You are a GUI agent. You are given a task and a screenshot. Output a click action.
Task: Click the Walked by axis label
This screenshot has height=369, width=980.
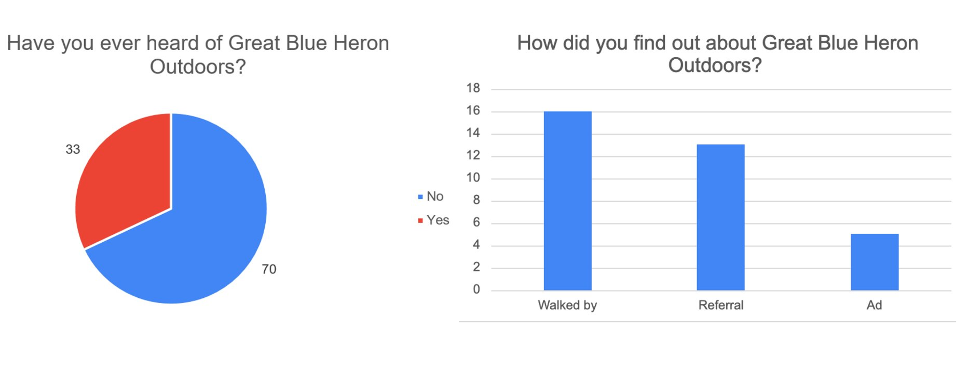567,305
